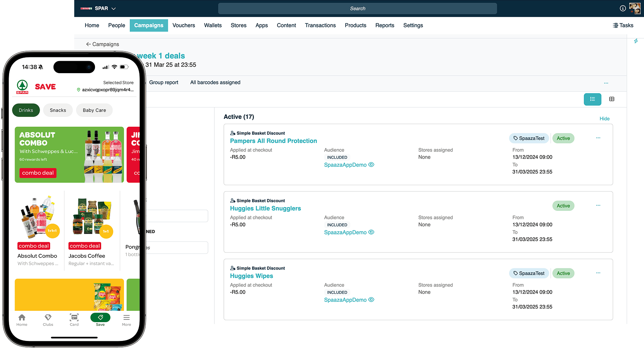This screenshot has width=644, height=350.
Task: Tap the yellow Lay's promo banner
Action: point(69,295)
